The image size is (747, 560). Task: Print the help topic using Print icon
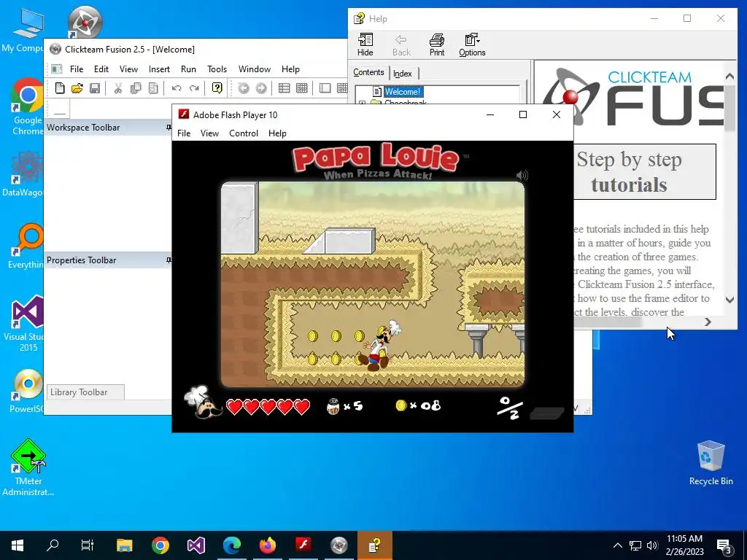tap(437, 45)
